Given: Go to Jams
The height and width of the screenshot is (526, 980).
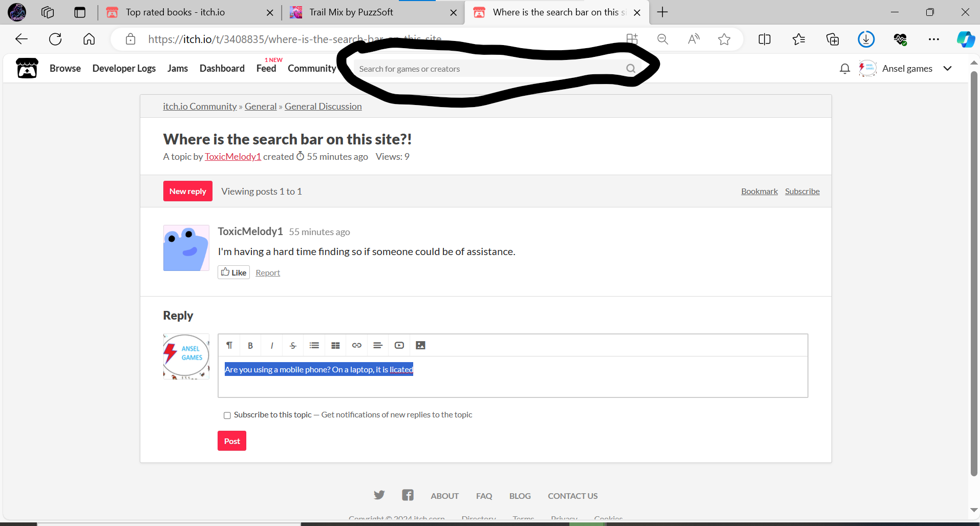Looking at the screenshot, I should click(178, 69).
